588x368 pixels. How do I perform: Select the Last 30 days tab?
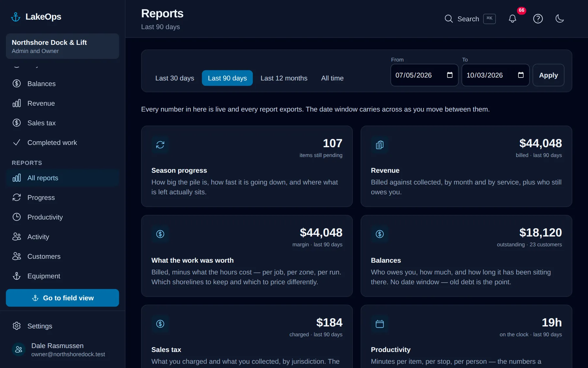click(x=175, y=78)
